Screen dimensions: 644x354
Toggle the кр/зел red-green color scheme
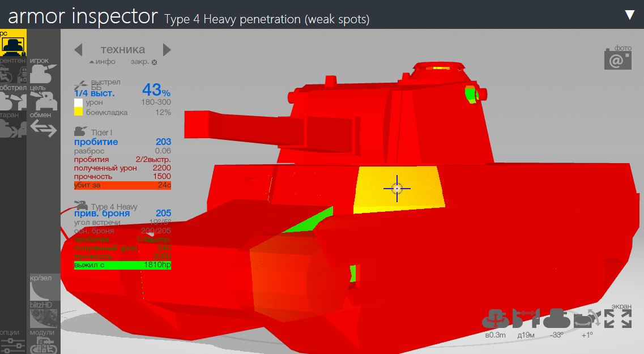[x=44, y=287]
